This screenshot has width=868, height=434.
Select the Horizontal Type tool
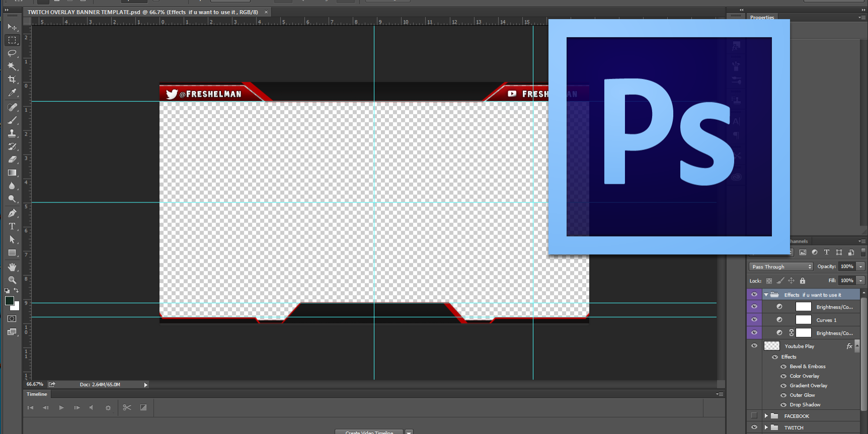click(x=12, y=227)
